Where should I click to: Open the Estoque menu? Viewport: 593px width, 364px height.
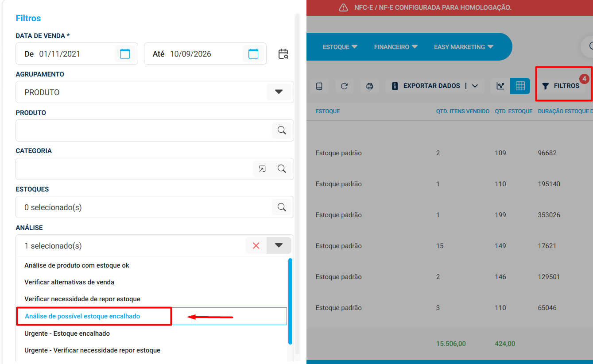tap(340, 47)
